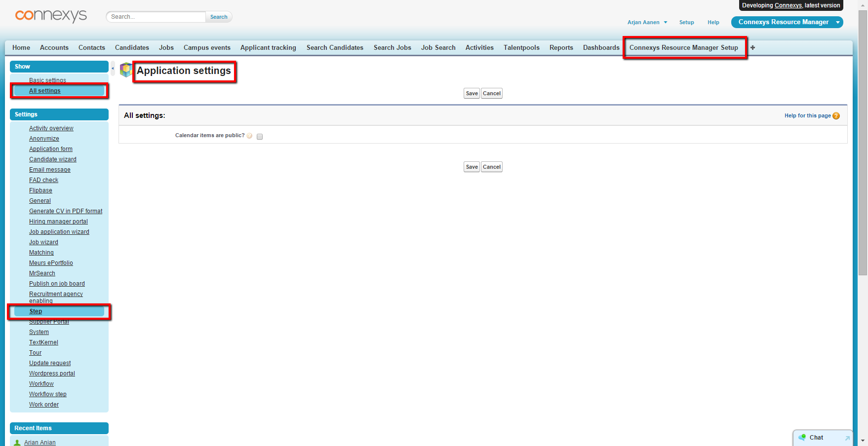
Task: Open Application form settings
Action: tap(51, 149)
